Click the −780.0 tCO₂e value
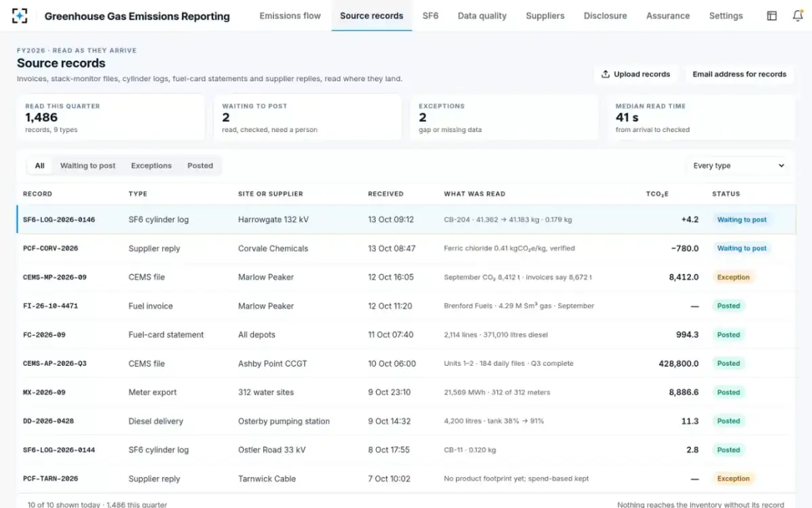This screenshot has height=508, width=812. [x=685, y=249]
